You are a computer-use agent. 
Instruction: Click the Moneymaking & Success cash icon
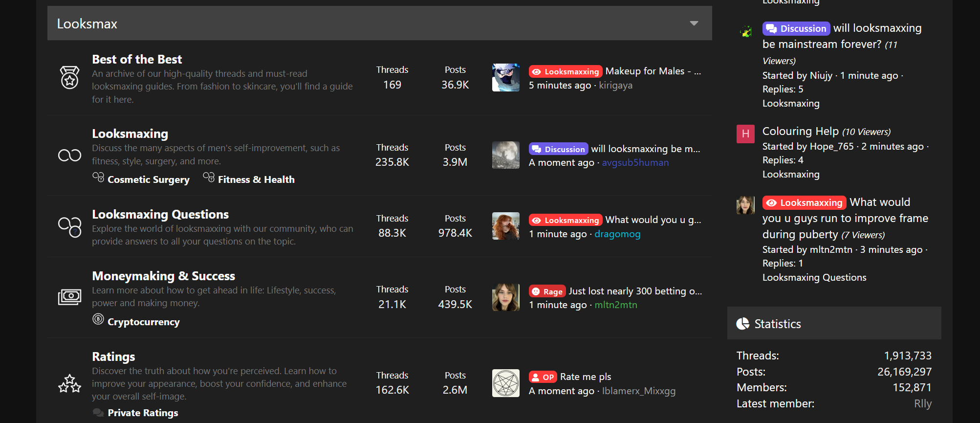coord(69,297)
